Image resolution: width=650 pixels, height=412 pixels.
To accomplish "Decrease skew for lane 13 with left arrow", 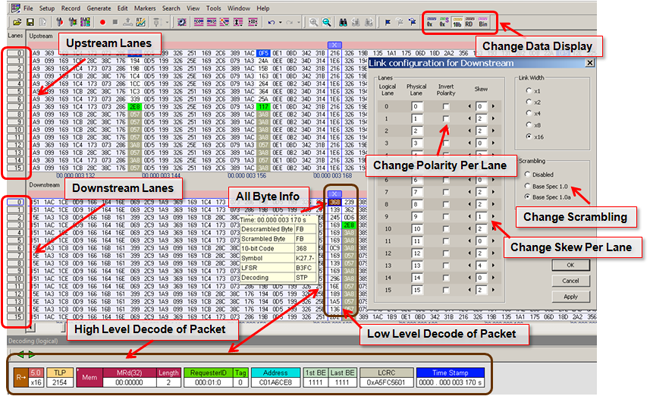I will coord(469,265).
